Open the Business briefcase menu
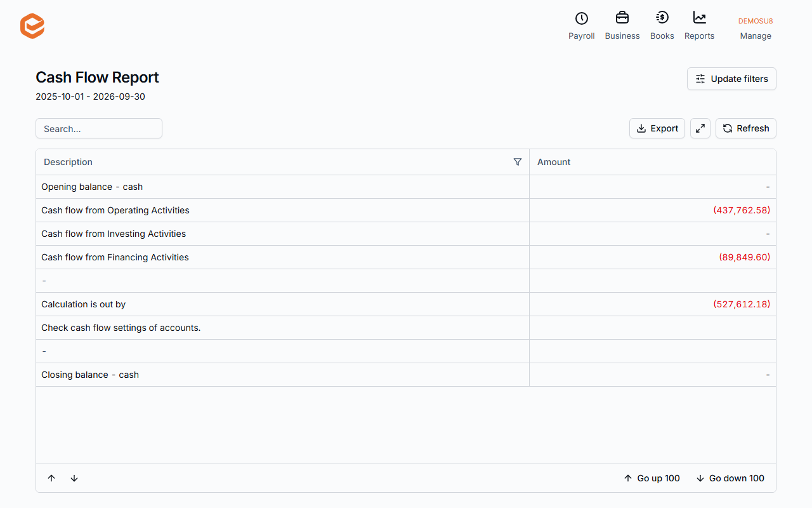Image resolution: width=812 pixels, height=508 pixels. tap(622, 26)
